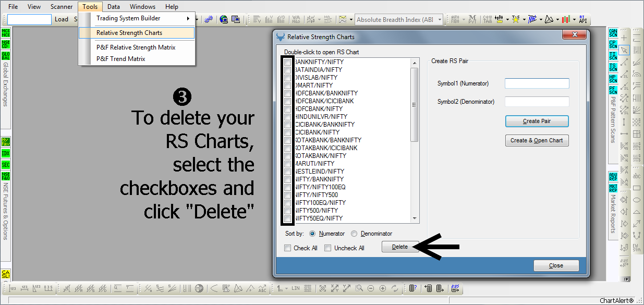Click the scrollbar thumb of RS pairs list
The image size is (644, 305).
(415, 105)
